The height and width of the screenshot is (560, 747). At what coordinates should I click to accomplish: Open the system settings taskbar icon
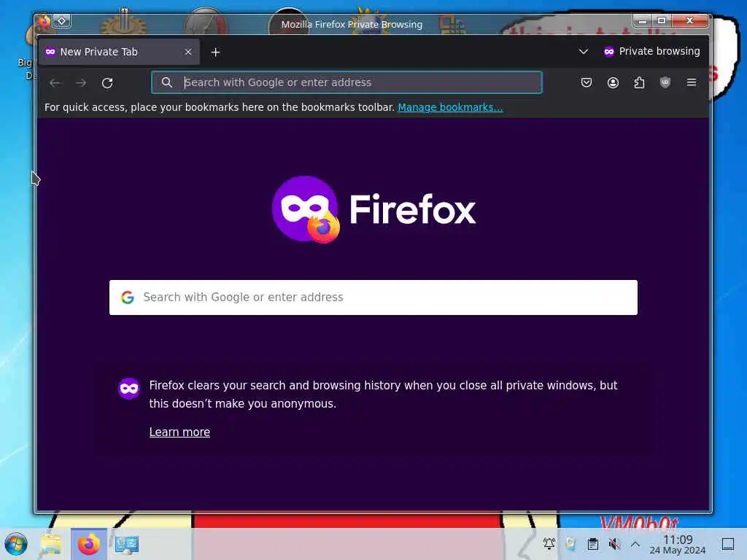point(127,544)
